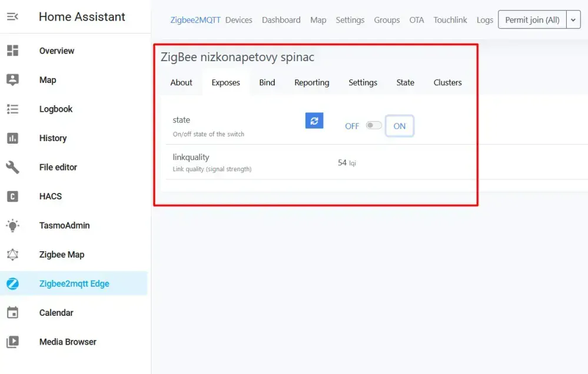Image resolution: width=588 pixels, height=374 pixels.
Task: Open Settings in the top navigation bar
Action: [350, 20]
